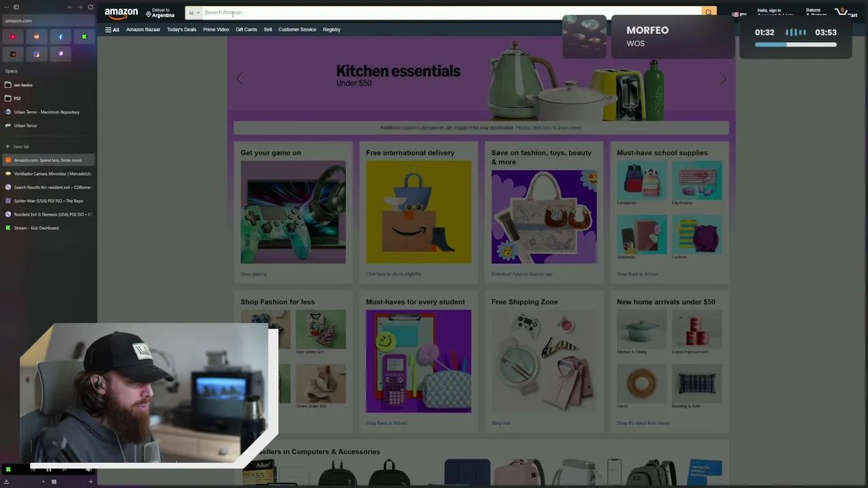868x488 pixels.
Task: Open Free international delivery image
Action: click(418, 212)
